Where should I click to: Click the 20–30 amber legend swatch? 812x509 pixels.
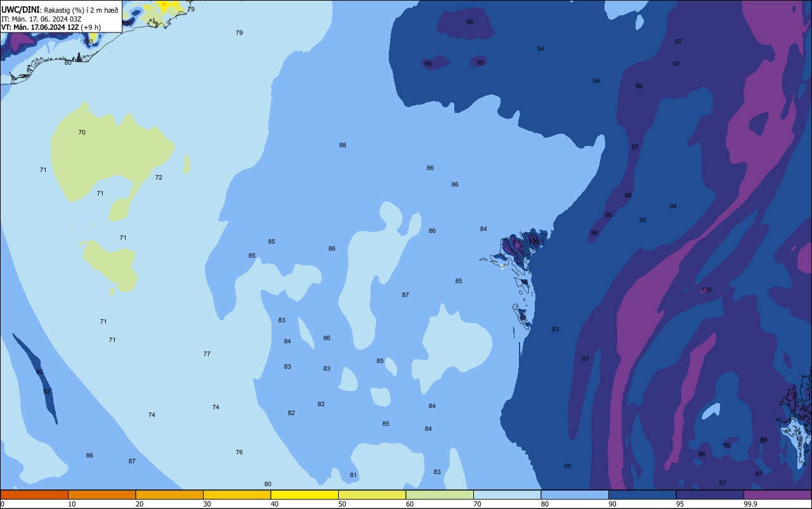point(169,494)
